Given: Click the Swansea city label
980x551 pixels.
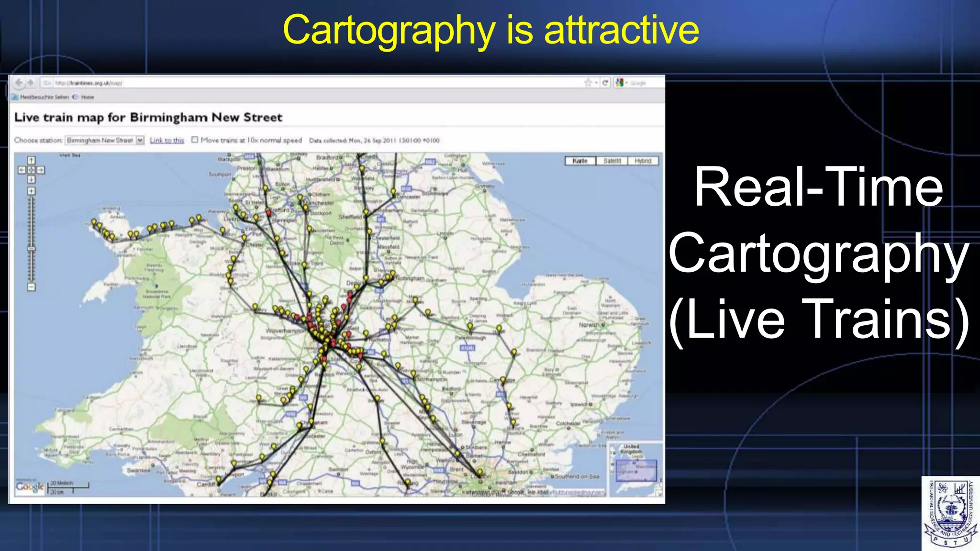Looking at the screenshot, I should coord(138,470).
